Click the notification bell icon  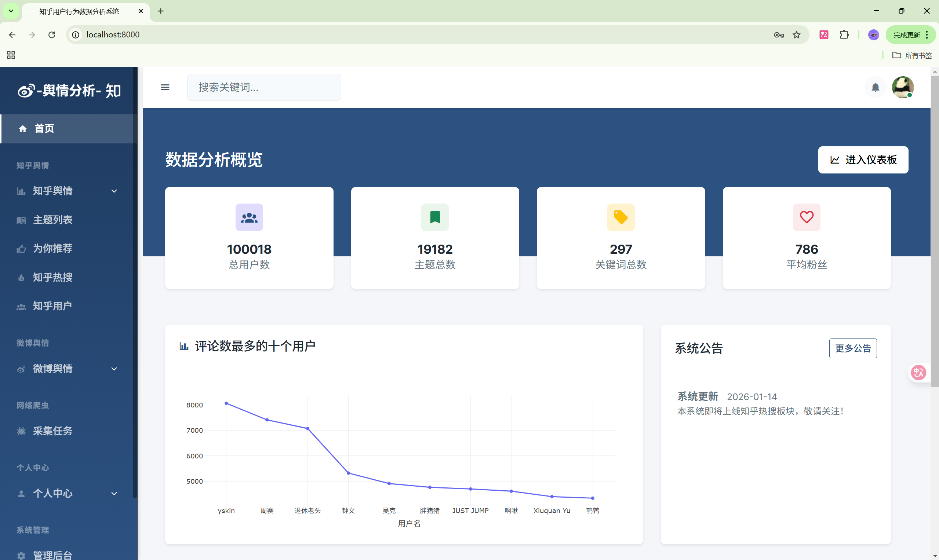pyautogui.click(x=875, y=88)
